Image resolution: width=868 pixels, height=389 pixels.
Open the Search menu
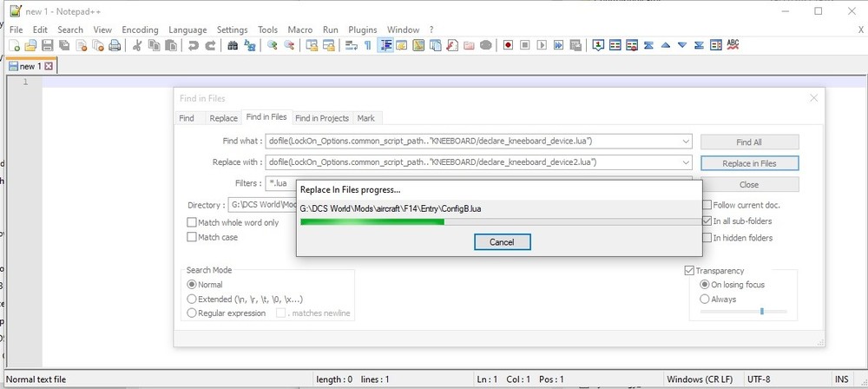70,30
